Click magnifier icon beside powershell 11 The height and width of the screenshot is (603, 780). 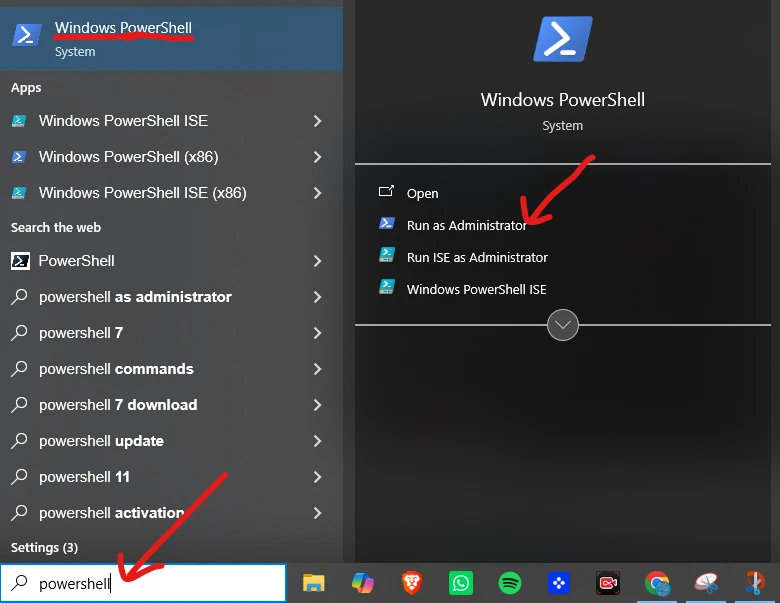tap(19, 477)
